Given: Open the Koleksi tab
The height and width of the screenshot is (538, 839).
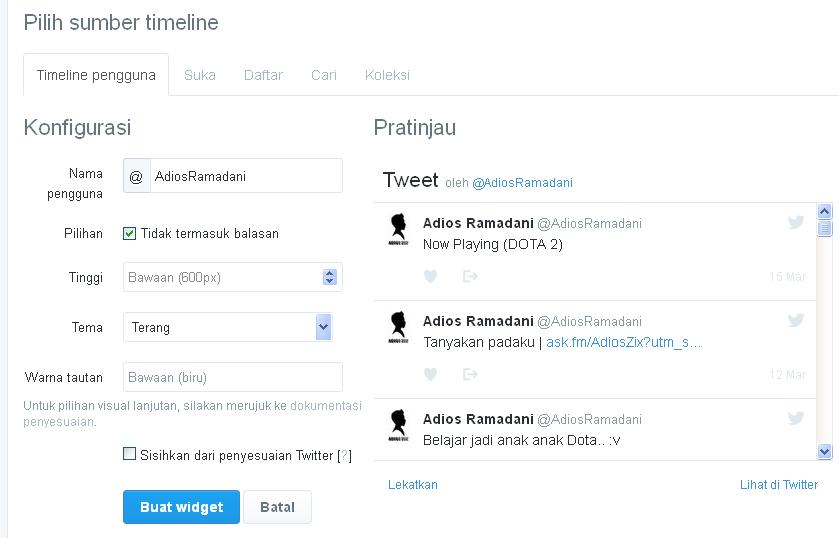Looking at the screenshot, I should click(387, 75).
